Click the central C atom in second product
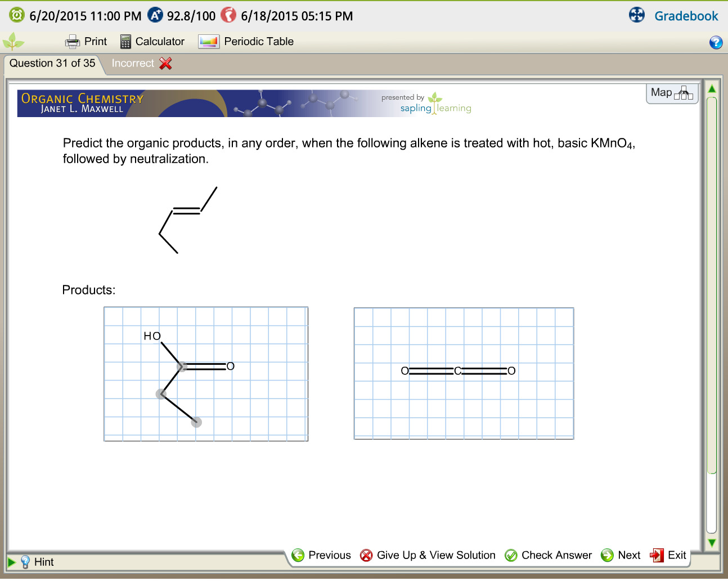 [457, 370]
